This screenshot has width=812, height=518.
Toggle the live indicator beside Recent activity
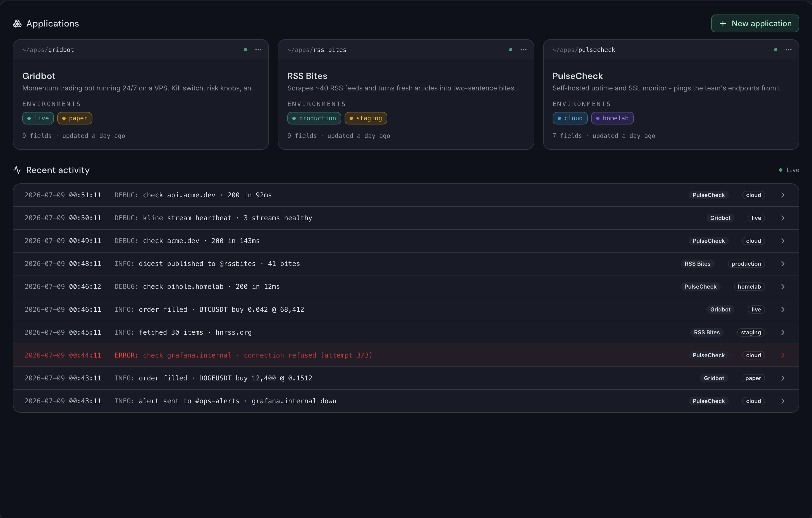tap(789, 170)
